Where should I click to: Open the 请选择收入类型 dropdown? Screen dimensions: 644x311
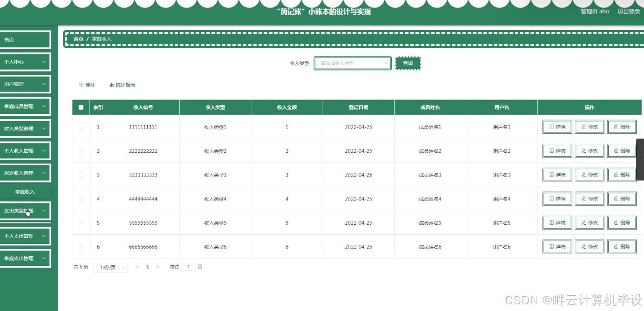[353, 63]
